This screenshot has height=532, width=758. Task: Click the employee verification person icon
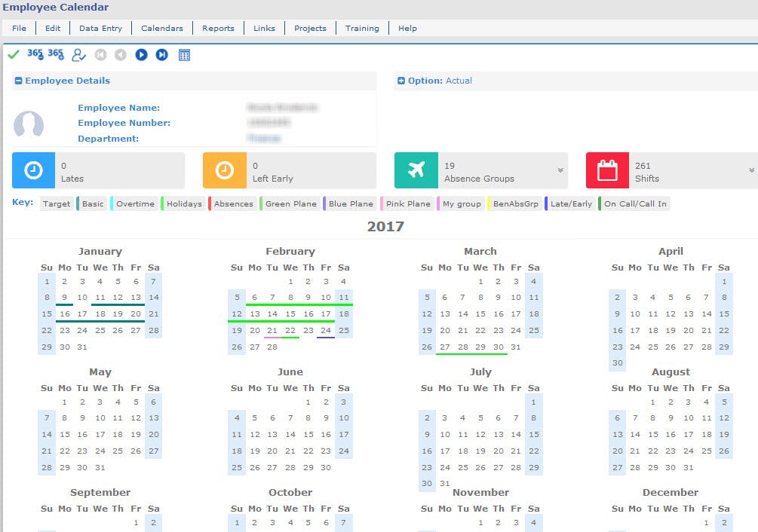tap(78, 54)
